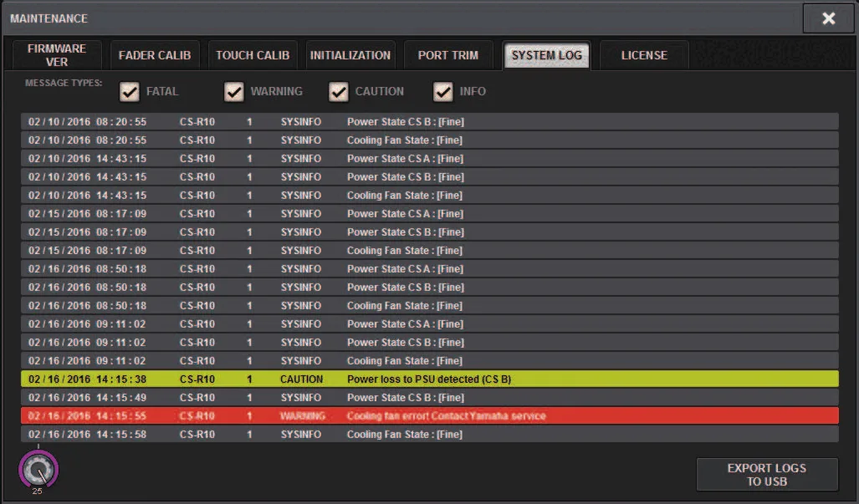The height and width of the screenshot is (504, 859).
Task: Click the 02/16 09:11:02 Cooling Fan State entry
Action: [x=430, y=360]
